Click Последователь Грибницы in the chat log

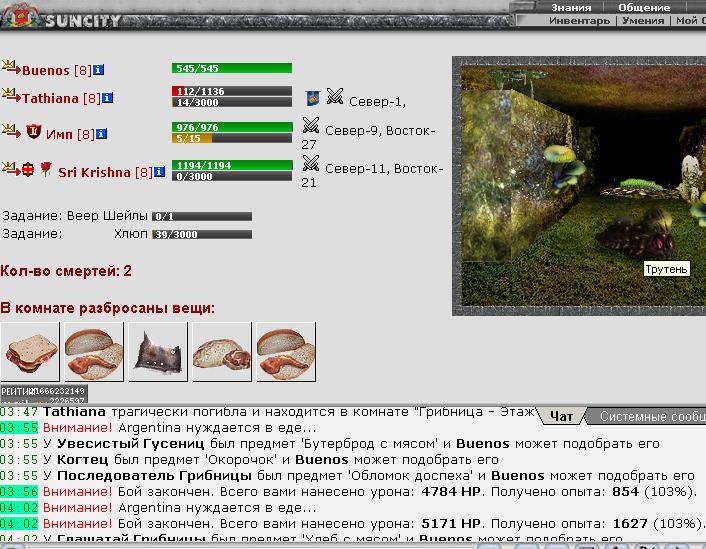(x=154, y=476)
